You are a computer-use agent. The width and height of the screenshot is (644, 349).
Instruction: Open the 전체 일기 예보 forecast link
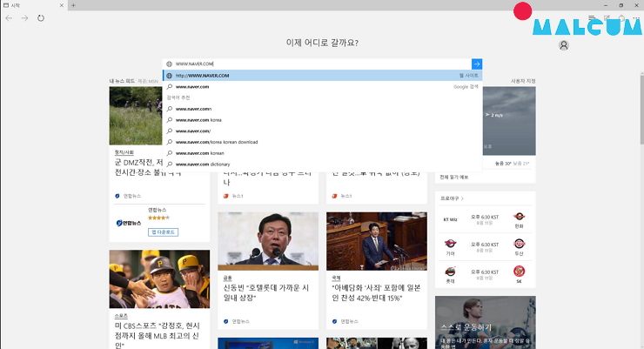[x=453, y=177]
